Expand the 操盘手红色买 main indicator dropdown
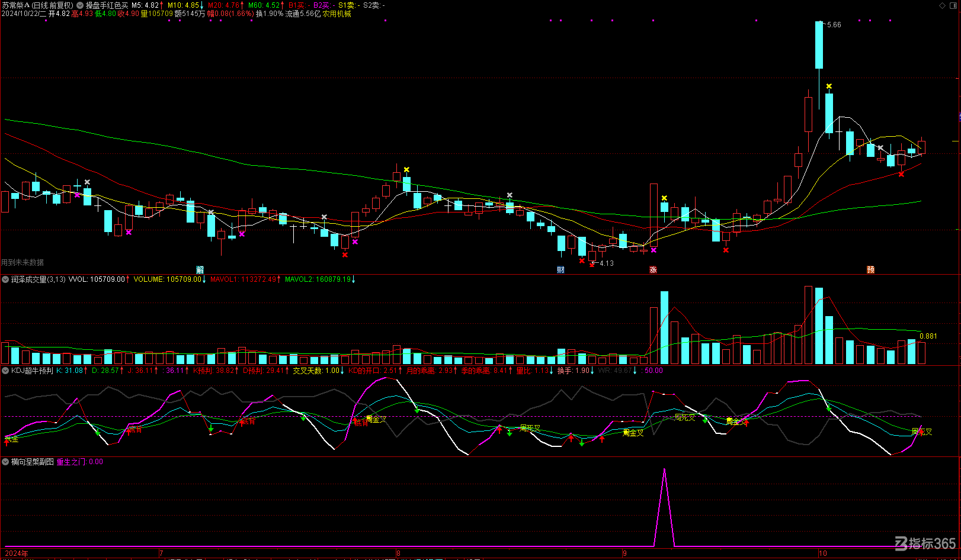The height and width of the screenshot is (560, 961). [80, 5]
